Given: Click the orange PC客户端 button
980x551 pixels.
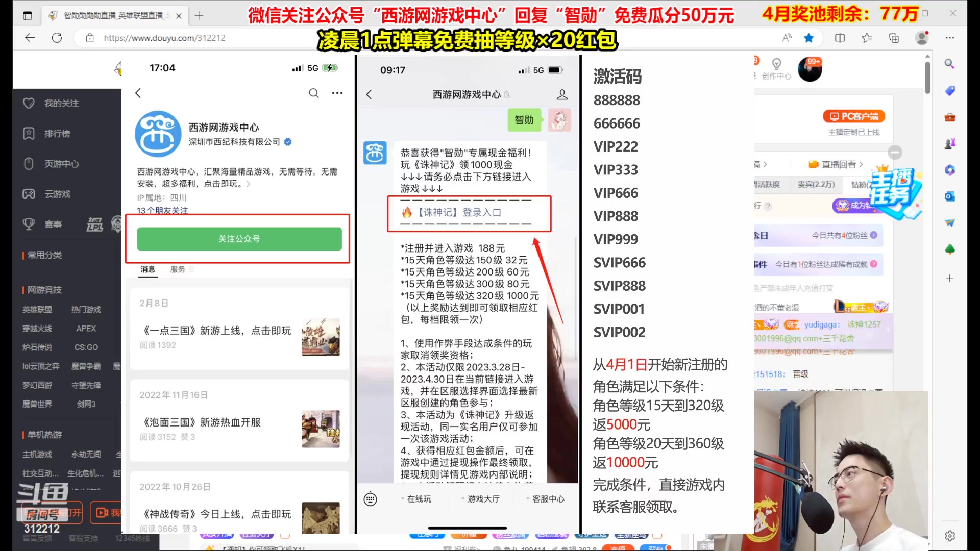Looking at the screenshot, I should coord(854,116).
